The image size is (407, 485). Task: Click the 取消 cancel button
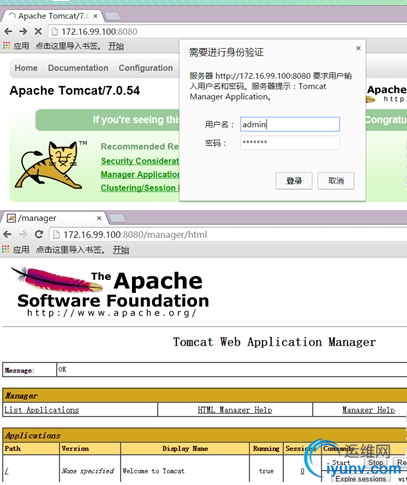336,181
